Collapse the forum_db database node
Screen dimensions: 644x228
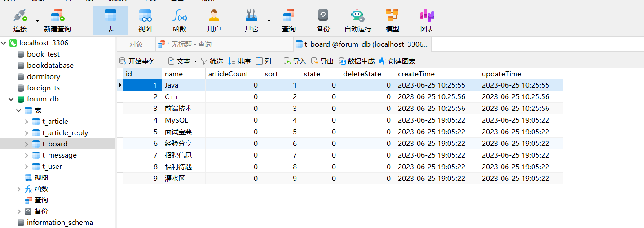[11, 99]
